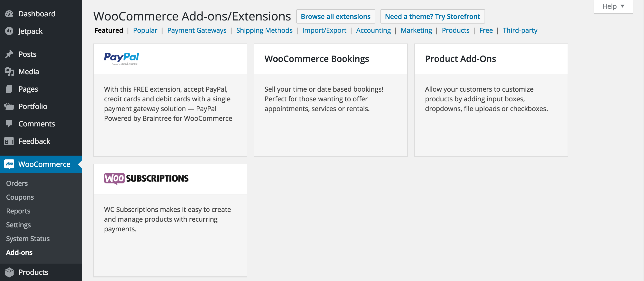Click the Jetpack icon in sidebar
The width and height of the screenshot is (644, 281).
coord(9,31)
